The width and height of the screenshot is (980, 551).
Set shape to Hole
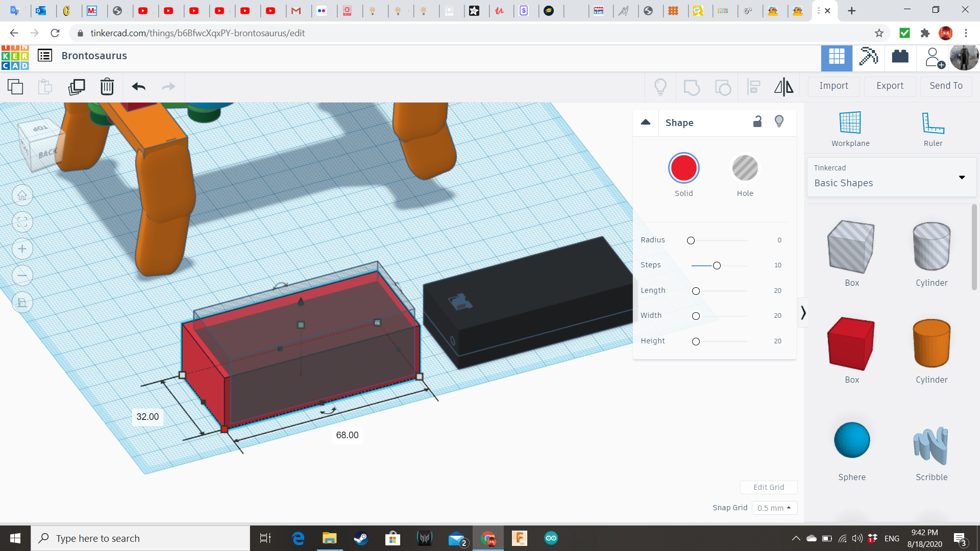(745, 168)
